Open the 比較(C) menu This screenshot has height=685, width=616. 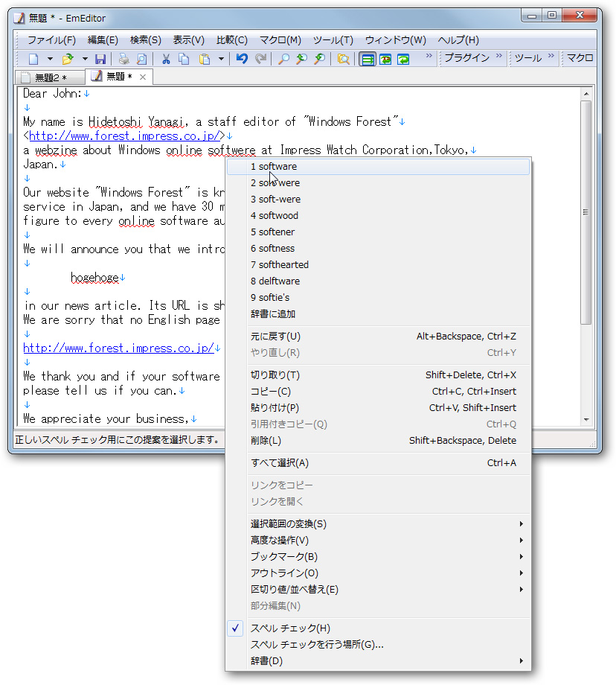pos(232,40)
